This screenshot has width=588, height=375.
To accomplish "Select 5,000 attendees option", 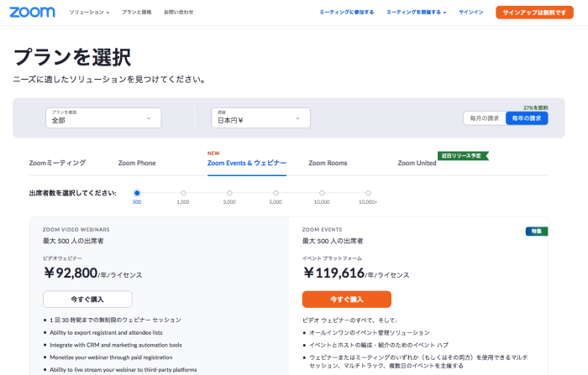I will [276, 193].
